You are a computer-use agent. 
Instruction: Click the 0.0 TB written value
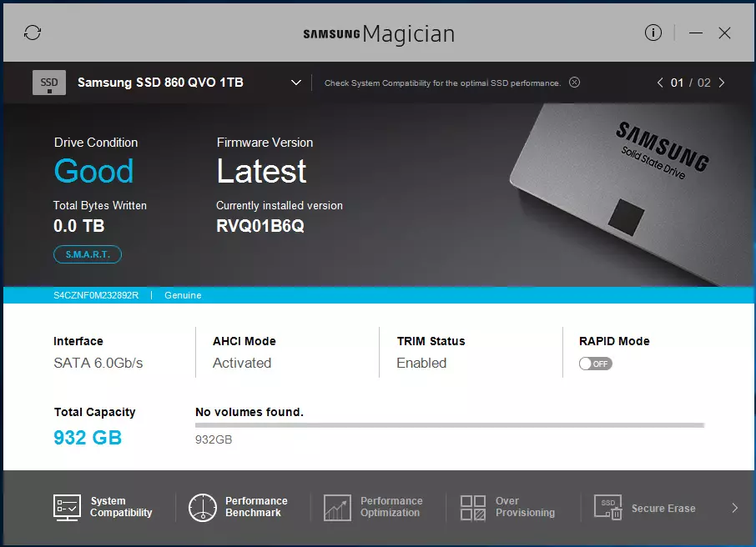(x=79, y=226)
